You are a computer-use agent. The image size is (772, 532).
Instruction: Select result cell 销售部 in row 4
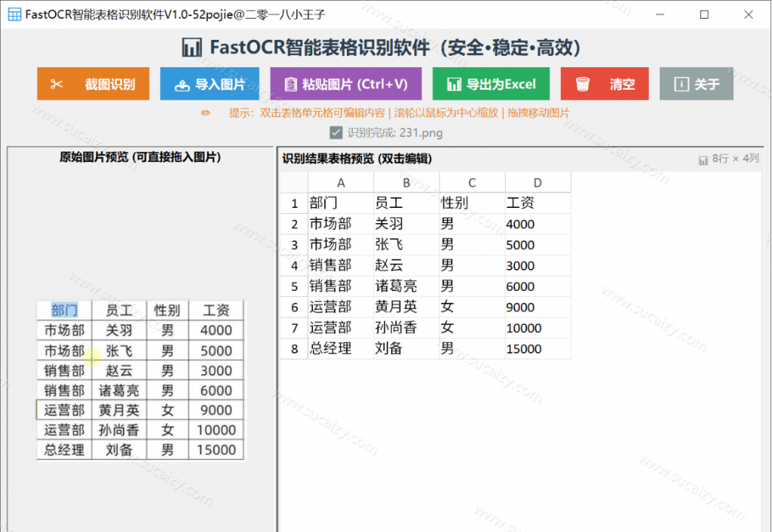click(x=341, y=266)
